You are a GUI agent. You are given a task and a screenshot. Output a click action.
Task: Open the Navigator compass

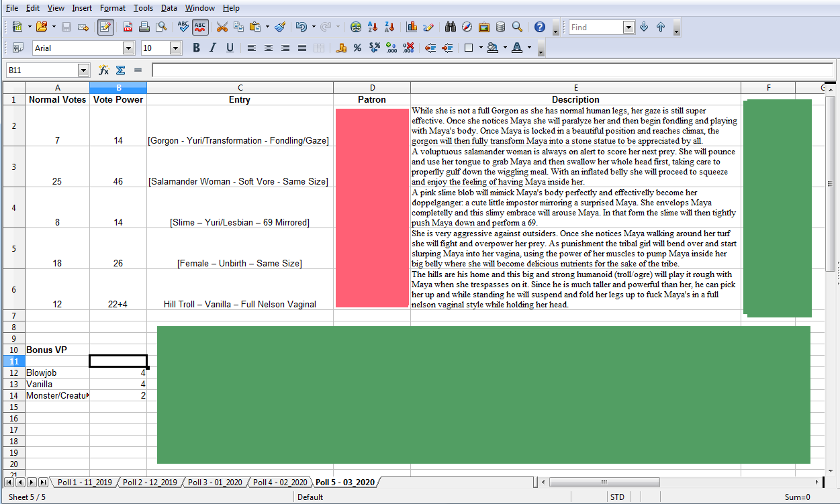click(x=467, y=28)
